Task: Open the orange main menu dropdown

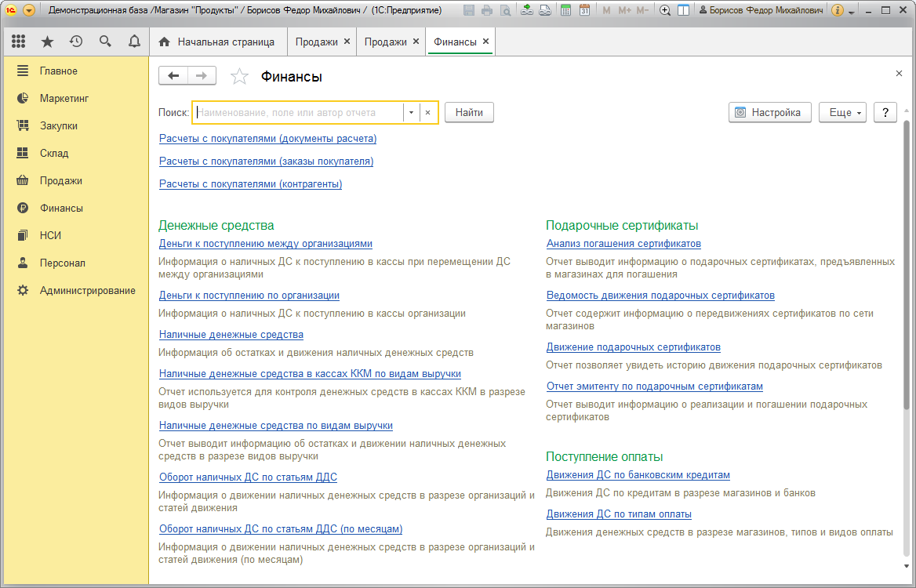Action: pyautogui.click(x=29, y=10)
